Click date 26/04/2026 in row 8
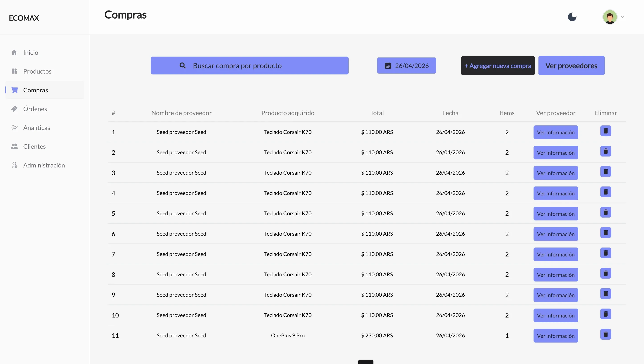 (450, 275)
